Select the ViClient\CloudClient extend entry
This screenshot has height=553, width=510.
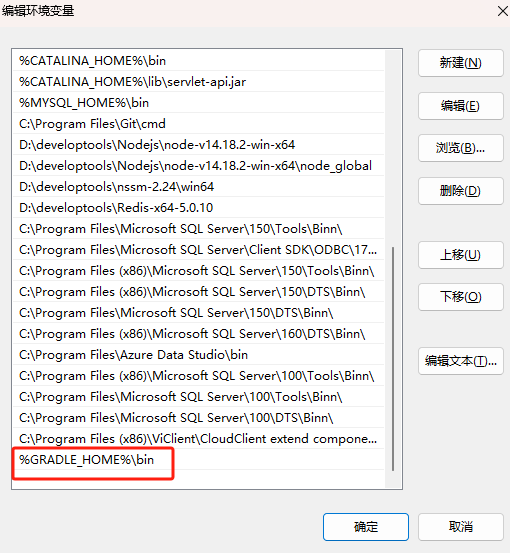tap(199, 438)
